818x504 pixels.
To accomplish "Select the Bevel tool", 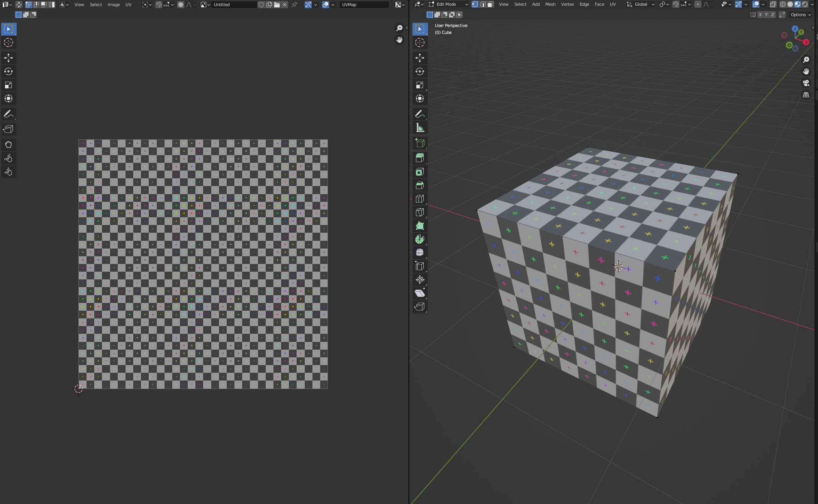I will (x=420, y=185).
